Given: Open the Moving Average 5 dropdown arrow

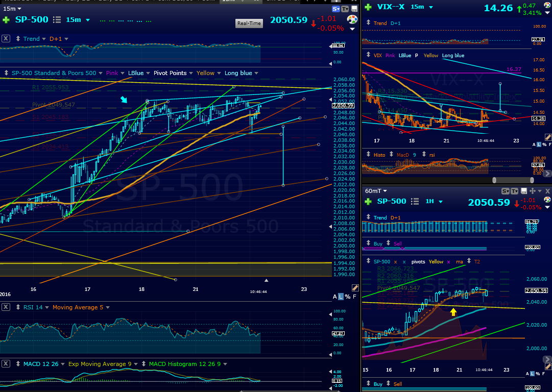Looking at the screenshot, I should (108, 308).
